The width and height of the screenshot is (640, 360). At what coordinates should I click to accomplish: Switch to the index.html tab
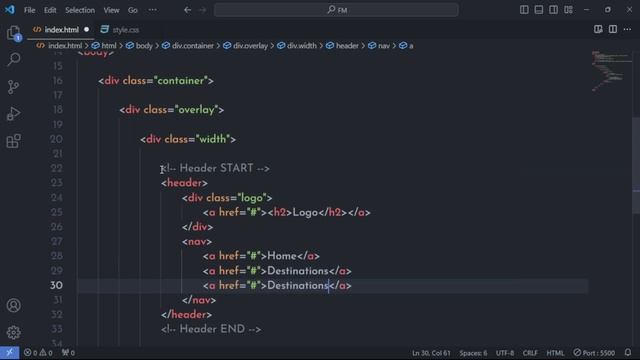pyautogui.click(x=61, y=30)
